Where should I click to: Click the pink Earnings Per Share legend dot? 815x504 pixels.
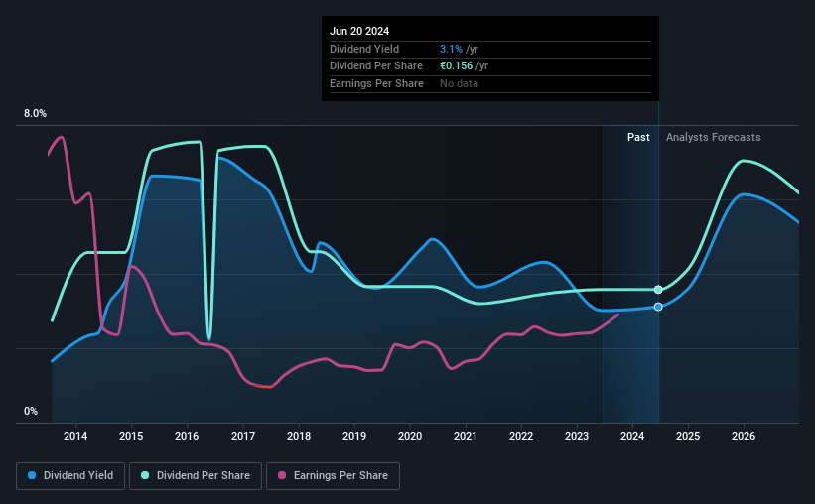[282, 475]
